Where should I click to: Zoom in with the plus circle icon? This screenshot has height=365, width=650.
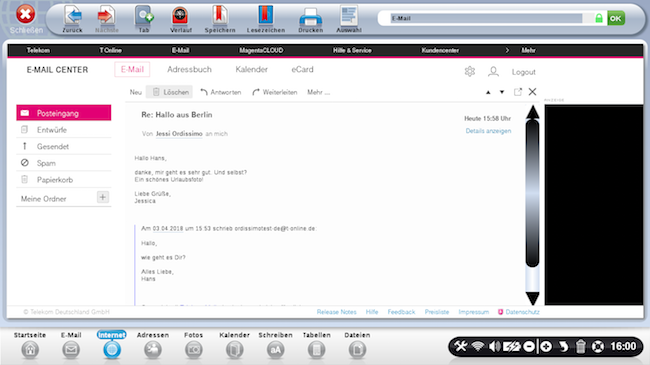pyautogui.click(x=546, y=346)
